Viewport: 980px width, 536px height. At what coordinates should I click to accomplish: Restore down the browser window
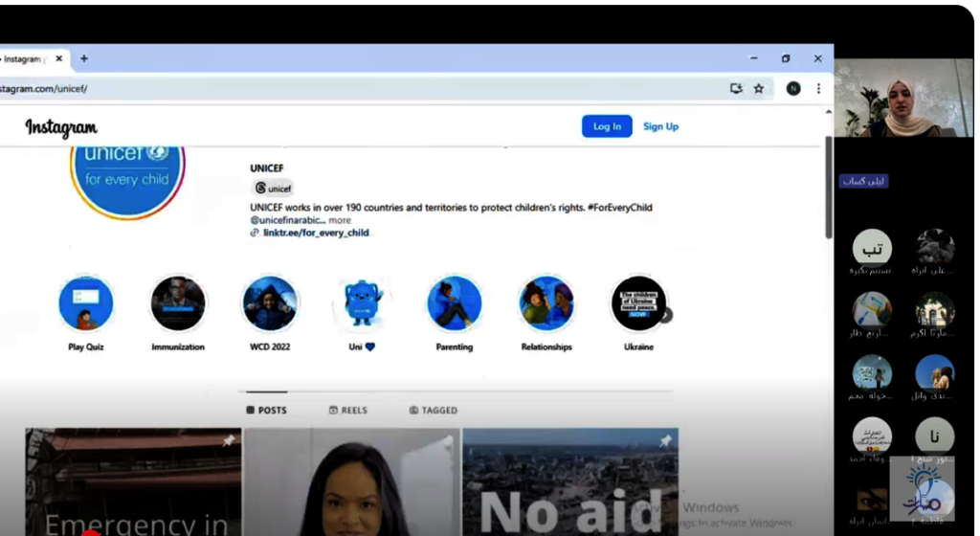[786, 58]
